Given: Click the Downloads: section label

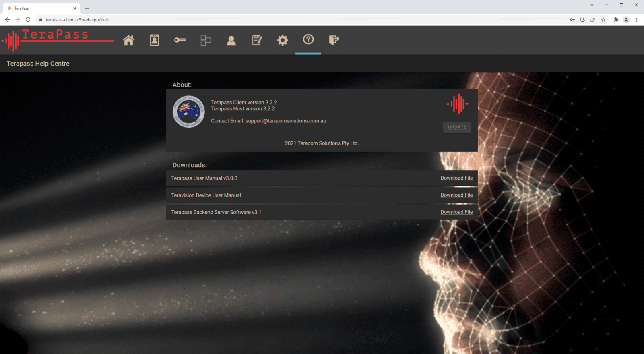Looking at the screenshot, I should (190, 165).
